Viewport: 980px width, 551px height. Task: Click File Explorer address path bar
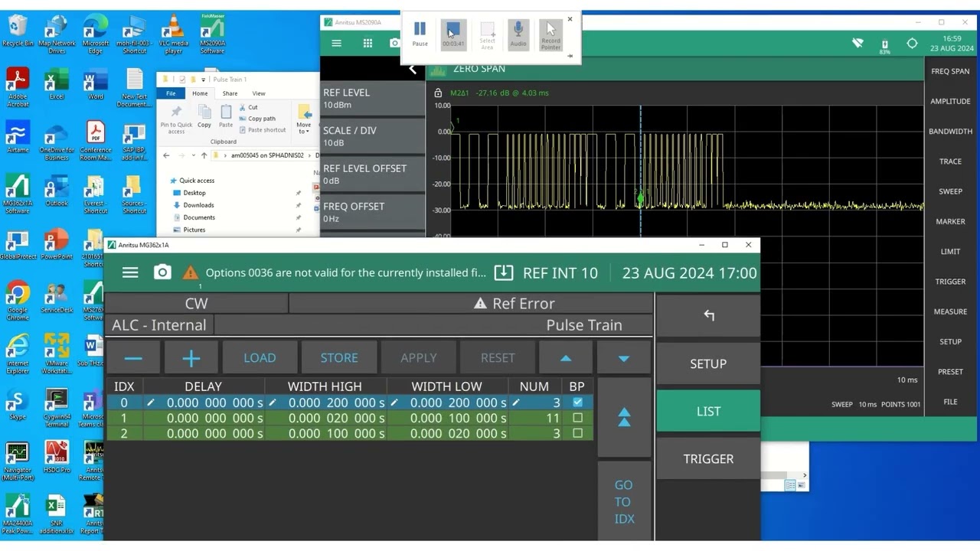(x=266, y=155)
